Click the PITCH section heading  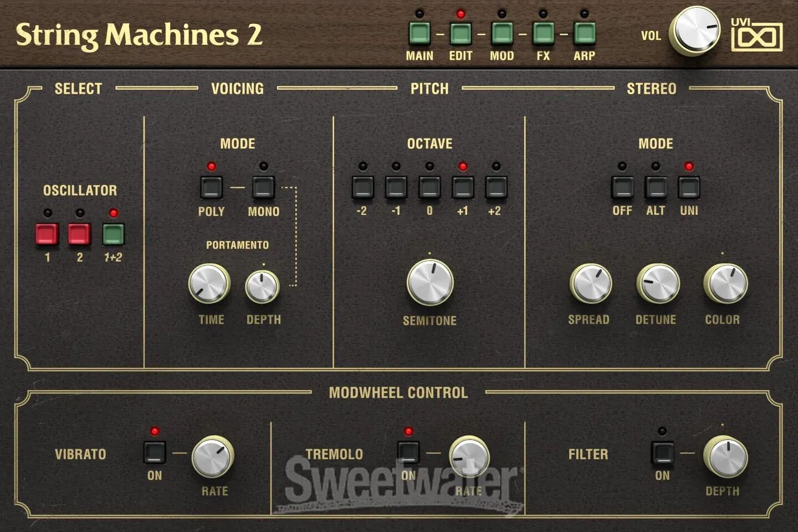point(429,89)
